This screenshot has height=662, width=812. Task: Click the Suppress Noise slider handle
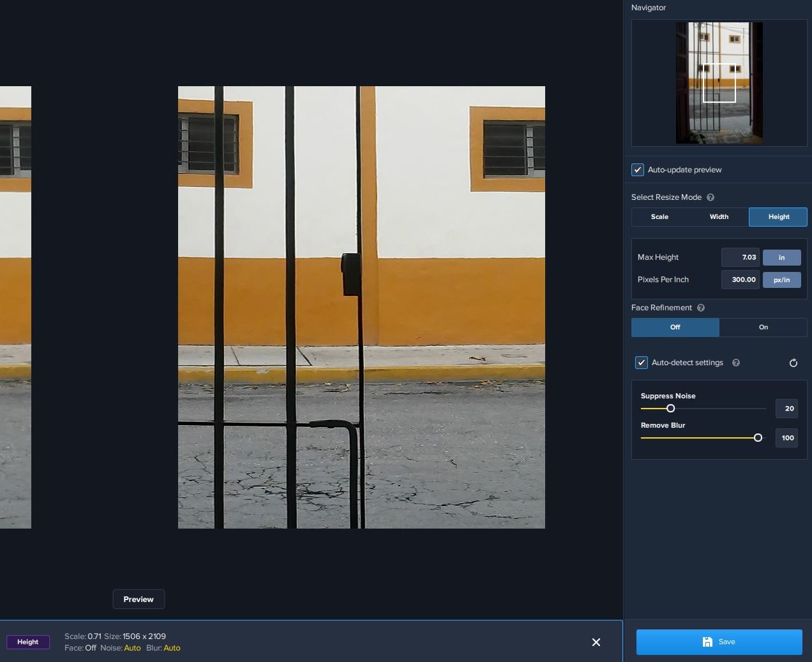coord(670,409)
